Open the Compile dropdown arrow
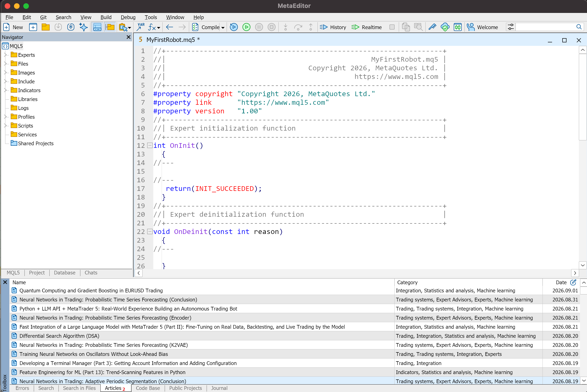Image resolution: width=587 pixels, height=392 pixels. coord(223,27)
